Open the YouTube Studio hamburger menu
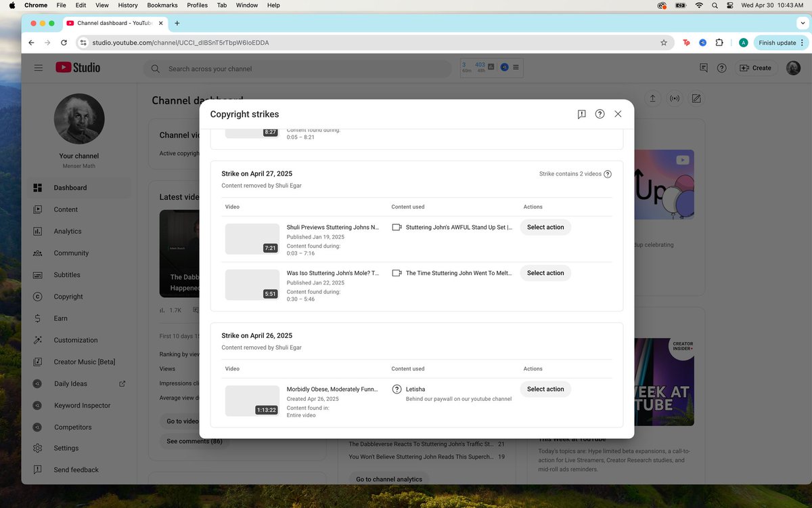This screenshot has height=508, width=812. tap(39, 68)
